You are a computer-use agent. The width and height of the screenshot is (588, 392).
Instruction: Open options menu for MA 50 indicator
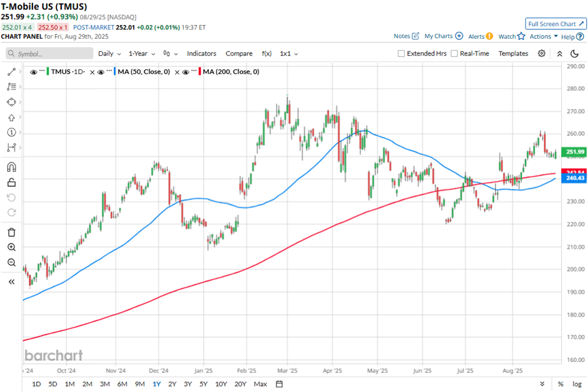(x=109, y=70)
